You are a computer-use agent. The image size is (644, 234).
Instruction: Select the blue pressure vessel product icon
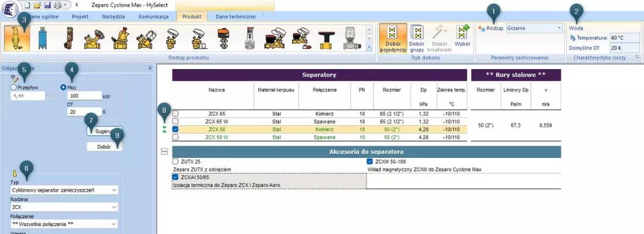[x=42, y=38]
